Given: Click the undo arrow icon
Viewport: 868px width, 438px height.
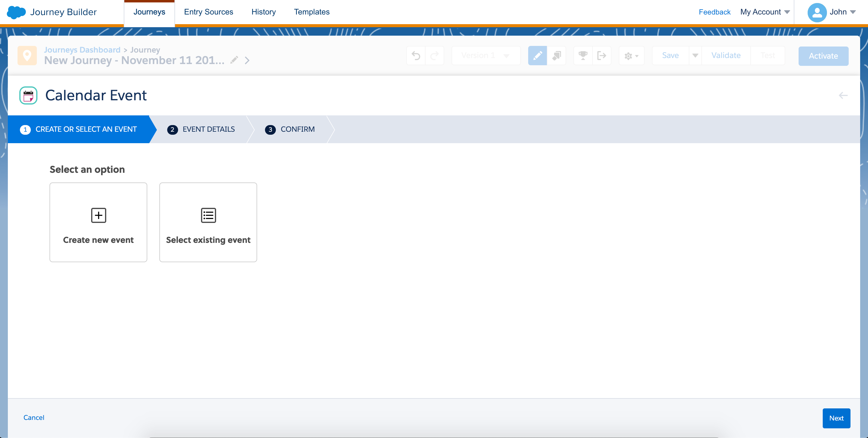Looking at the screenshot, I should (416, 56).
